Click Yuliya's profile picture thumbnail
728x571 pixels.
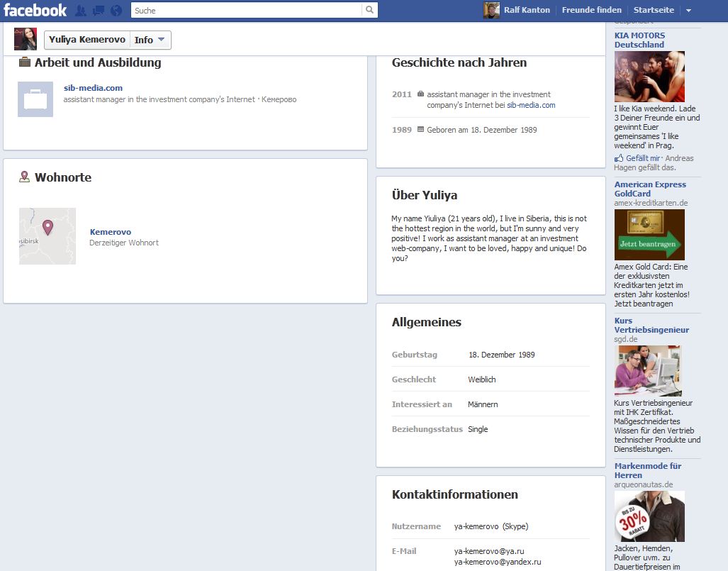pos(25,38)
